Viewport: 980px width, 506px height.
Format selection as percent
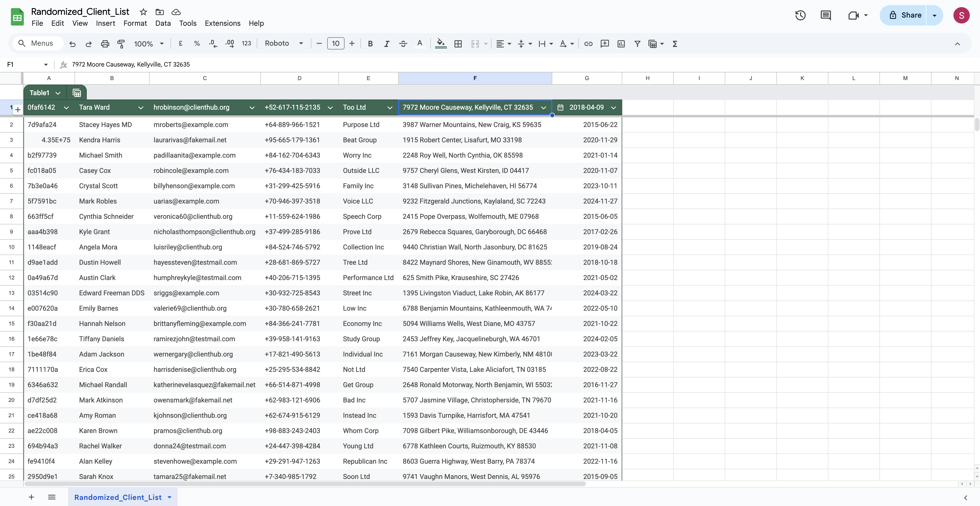[197, 43]
